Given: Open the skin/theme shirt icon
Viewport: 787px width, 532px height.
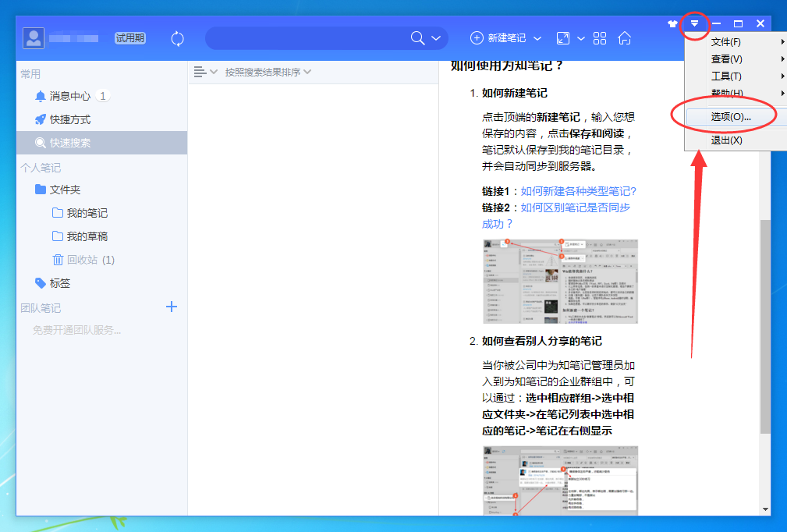Looking at the screenshot, I should 672,23.
